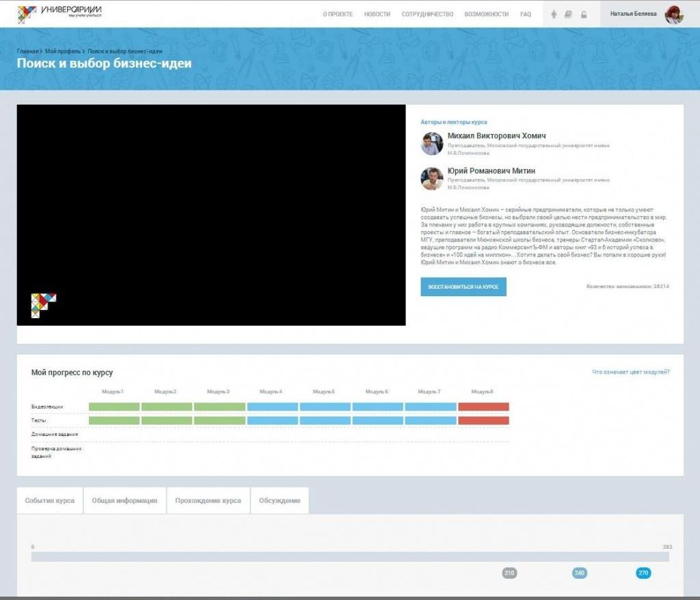Viewport: 700px width, 600px height.
Task: Go to the Главная breadcrumb link
Action: pyautogui.click(x=27, y=51)
